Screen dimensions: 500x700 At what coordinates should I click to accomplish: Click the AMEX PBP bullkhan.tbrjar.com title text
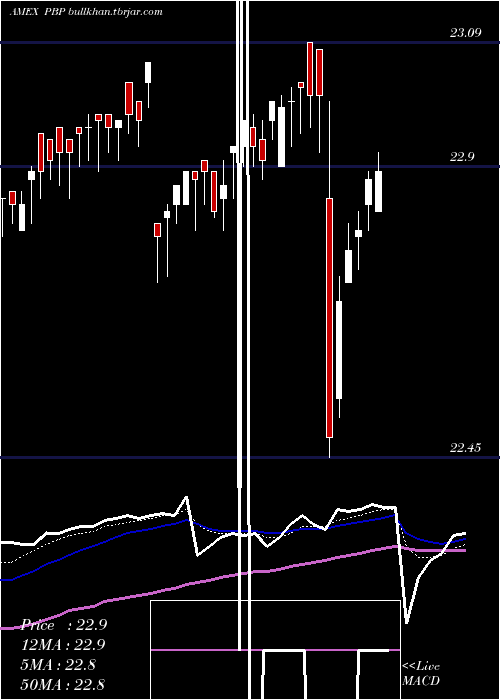(86, 12)
